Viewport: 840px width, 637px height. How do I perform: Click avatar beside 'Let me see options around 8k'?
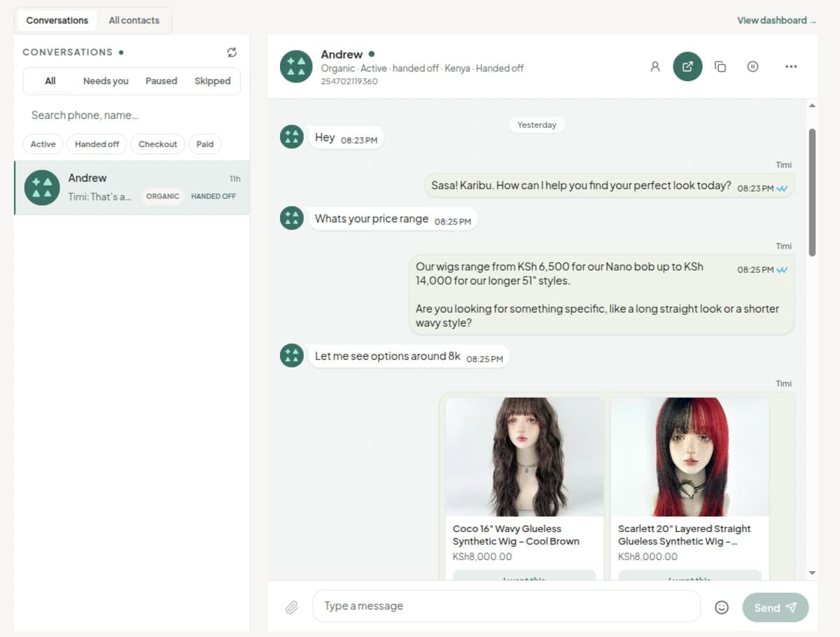291,356
